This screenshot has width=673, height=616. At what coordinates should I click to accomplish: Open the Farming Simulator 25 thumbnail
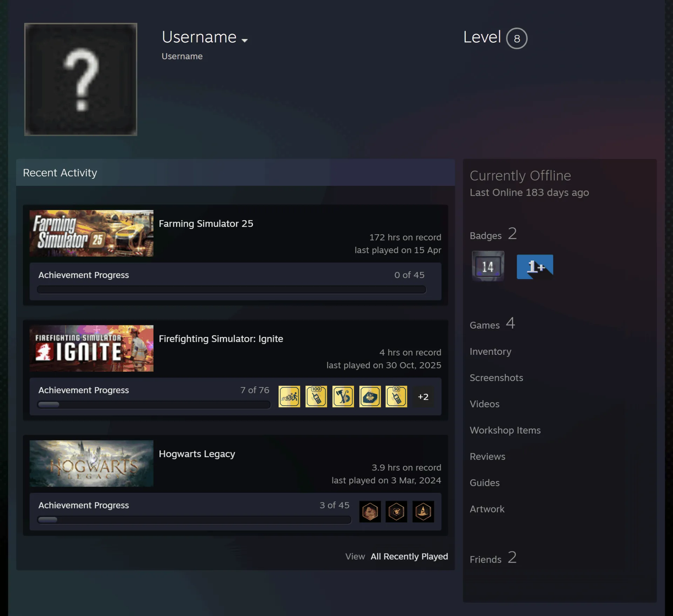point(91,233)
